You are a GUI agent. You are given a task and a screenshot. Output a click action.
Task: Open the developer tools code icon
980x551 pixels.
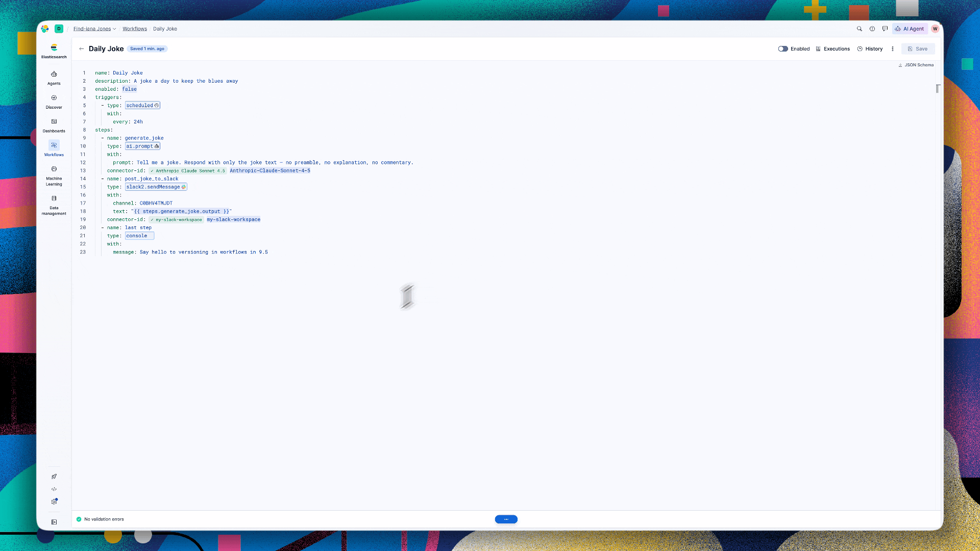(x=54, y=489)
